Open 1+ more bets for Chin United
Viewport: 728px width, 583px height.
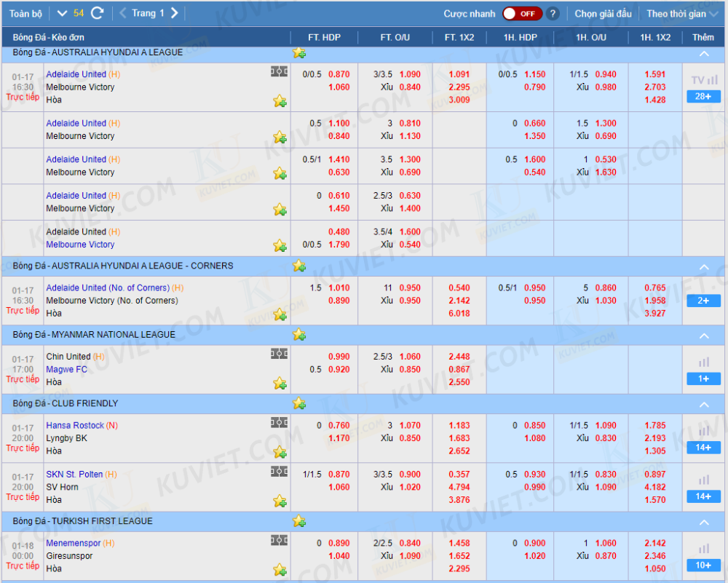click(x=703, y=378)
